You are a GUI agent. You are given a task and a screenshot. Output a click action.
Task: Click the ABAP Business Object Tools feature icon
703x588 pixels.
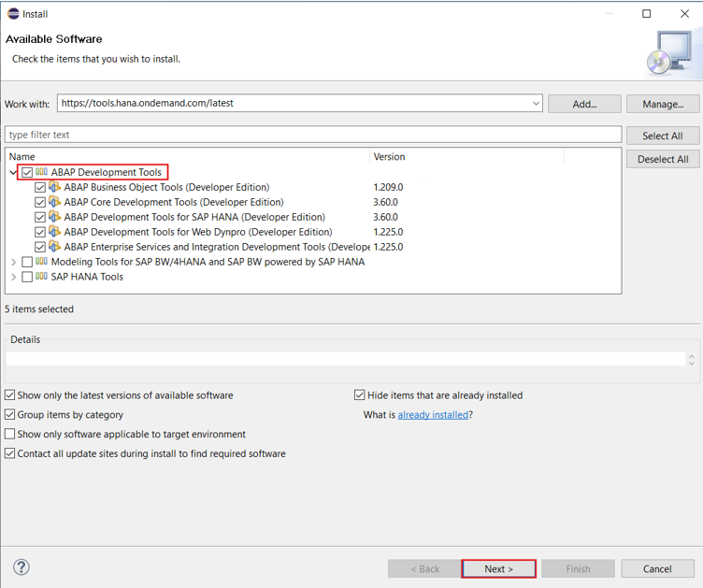[54, 186]
